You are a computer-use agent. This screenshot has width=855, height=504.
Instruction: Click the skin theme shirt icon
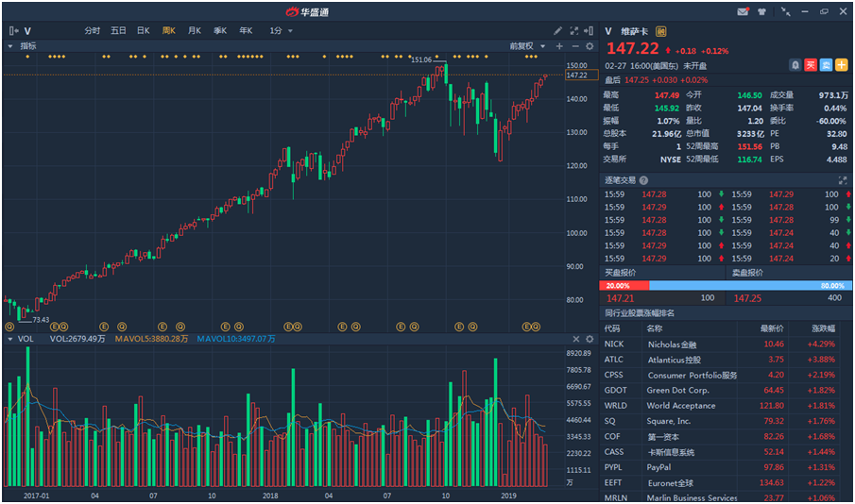[x=762, y=11]
